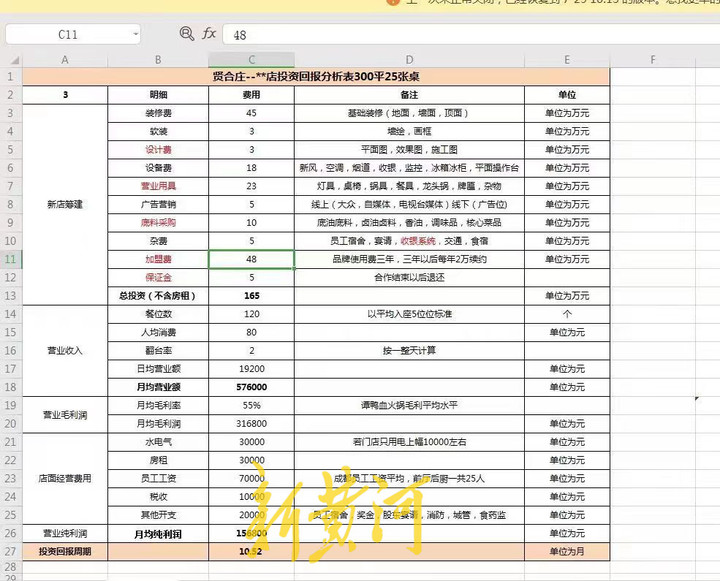This screenshot has height=581, width=720.
Task: Select row 27 header
Action: coord(11,551)
